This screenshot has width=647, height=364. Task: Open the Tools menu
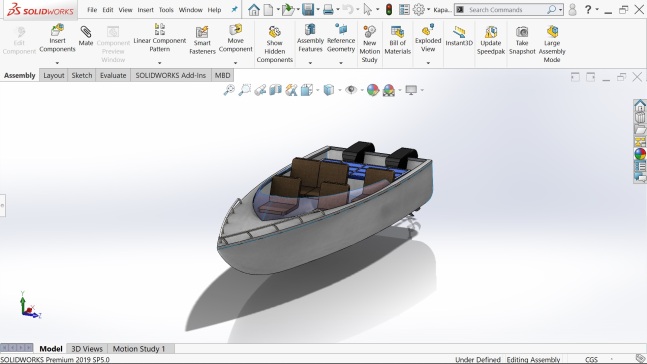(166, 9)
